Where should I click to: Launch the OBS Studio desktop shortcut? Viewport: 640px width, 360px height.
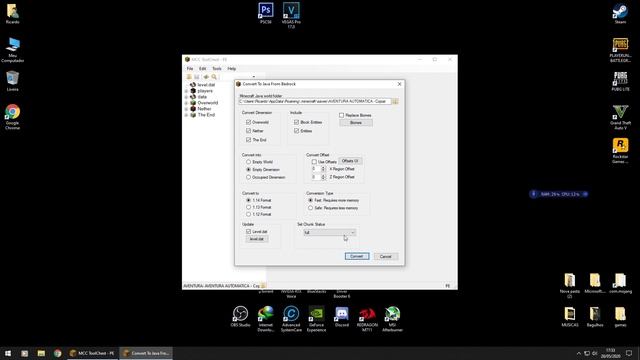[x=240, y=317]
